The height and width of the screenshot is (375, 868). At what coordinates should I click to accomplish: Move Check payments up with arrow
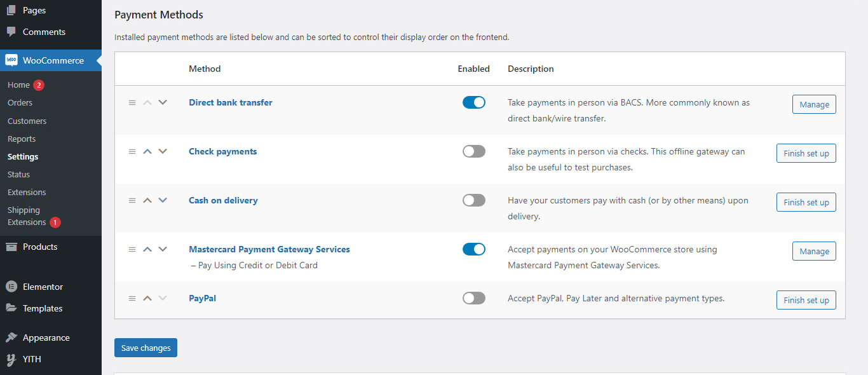coord(147,151)
